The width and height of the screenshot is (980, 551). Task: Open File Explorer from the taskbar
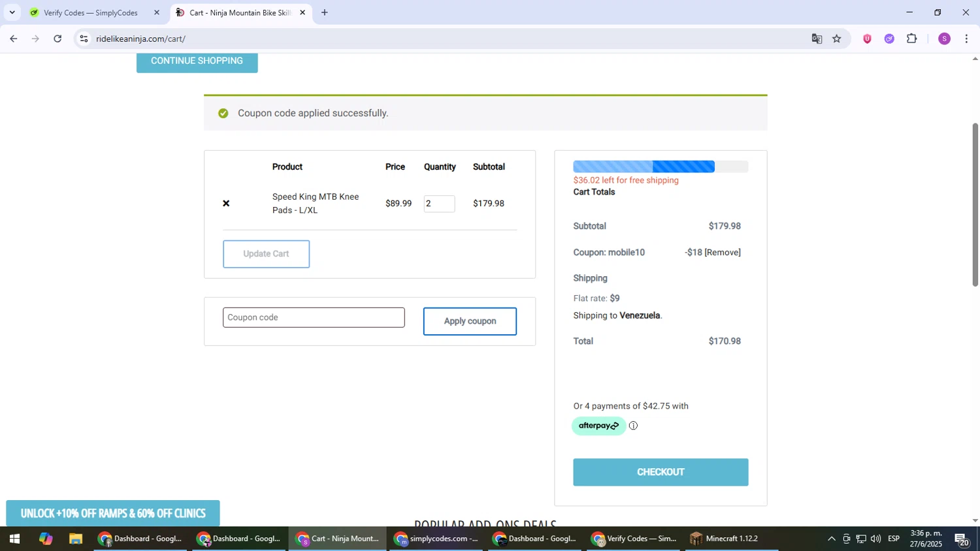coord(76,539)
